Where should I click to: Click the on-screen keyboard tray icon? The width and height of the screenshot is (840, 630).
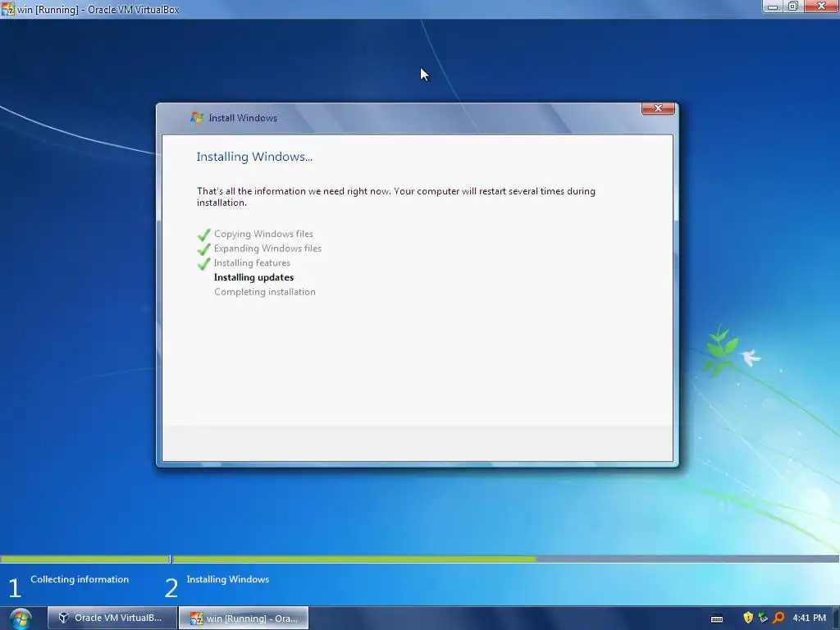pyautogui.click(x=717, y=619)
